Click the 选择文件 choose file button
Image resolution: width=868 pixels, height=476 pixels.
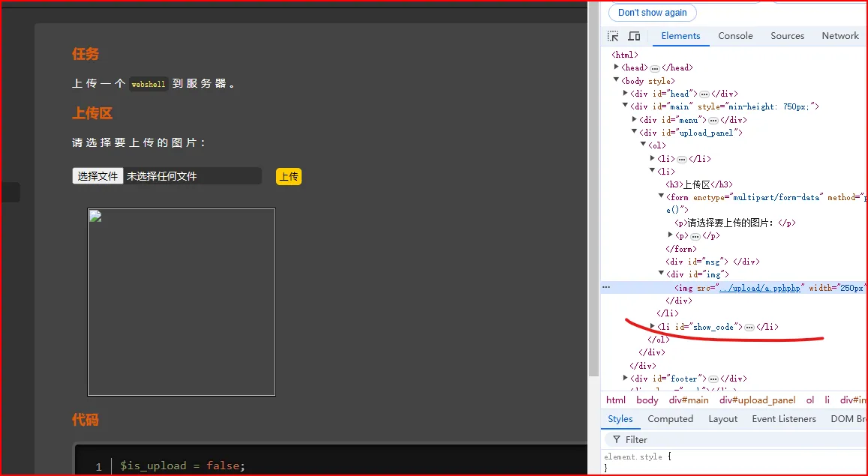pyautogui.click(x=98, y=176)
